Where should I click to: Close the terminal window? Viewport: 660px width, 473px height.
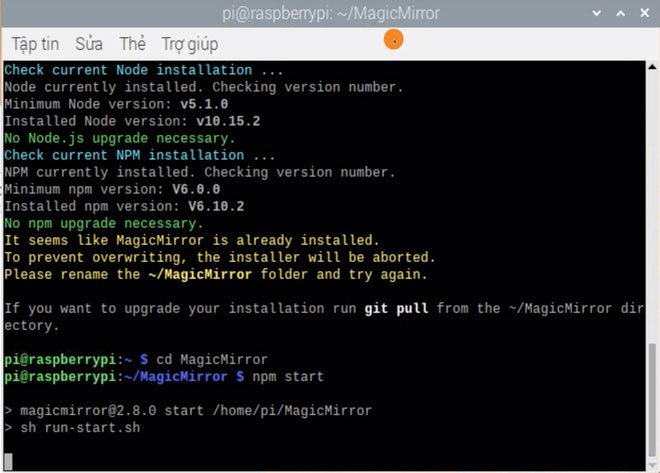pyautogui.click(x=644, y=13)
